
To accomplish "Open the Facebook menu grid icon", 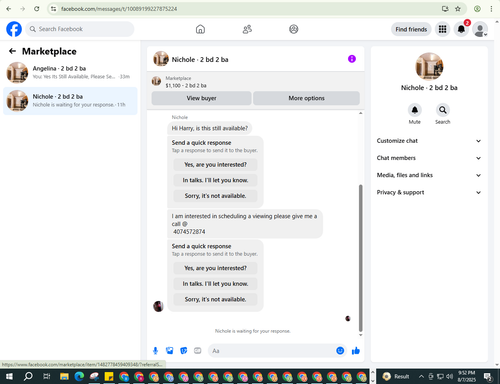I will [x=442, y=29].
